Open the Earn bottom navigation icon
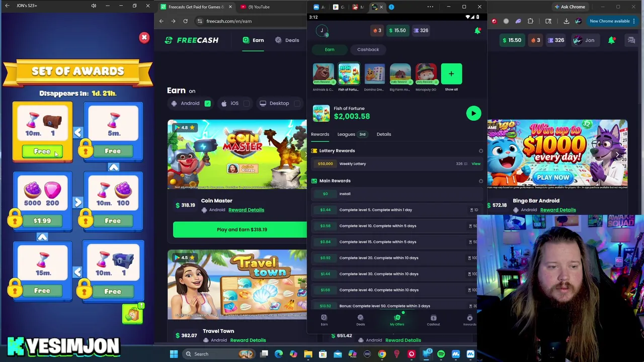The height and width of the screenshot is (362, 644). coord(324,320)
